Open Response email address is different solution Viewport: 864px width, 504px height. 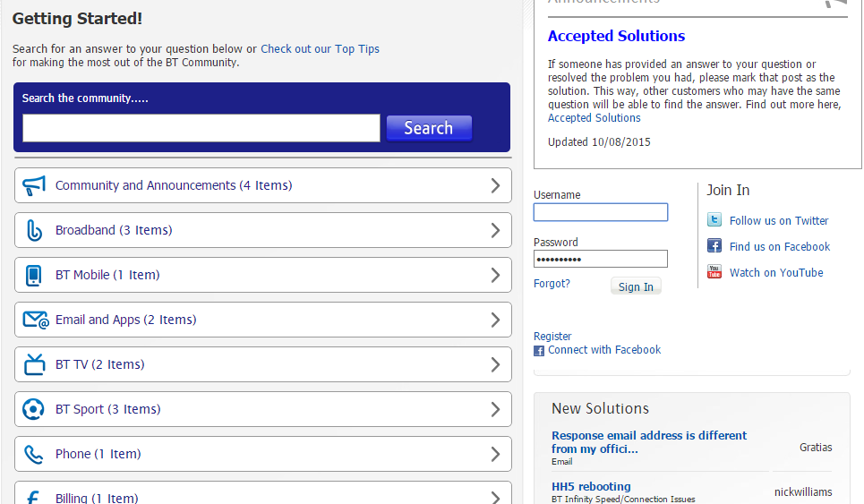pos(649,442)
